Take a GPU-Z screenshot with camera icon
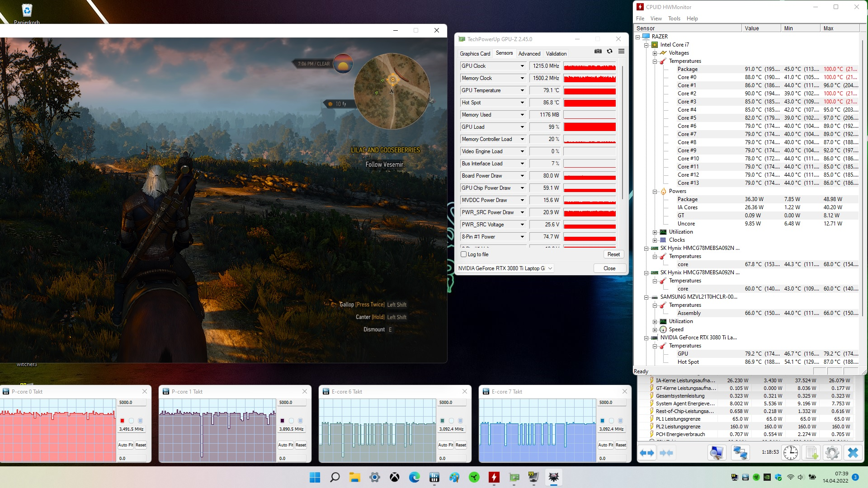Image resolution: width=868 pixels, height=488 pixels. 598,52
